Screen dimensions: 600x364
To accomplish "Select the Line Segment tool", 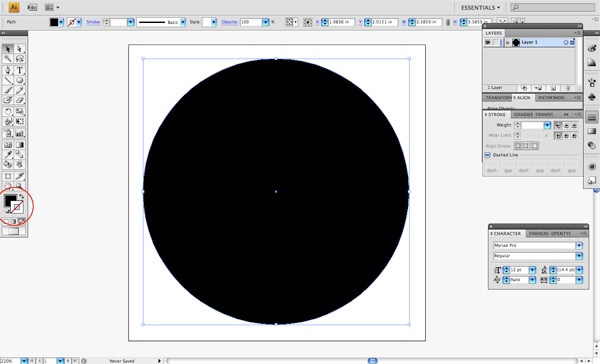I will point(8,80).
